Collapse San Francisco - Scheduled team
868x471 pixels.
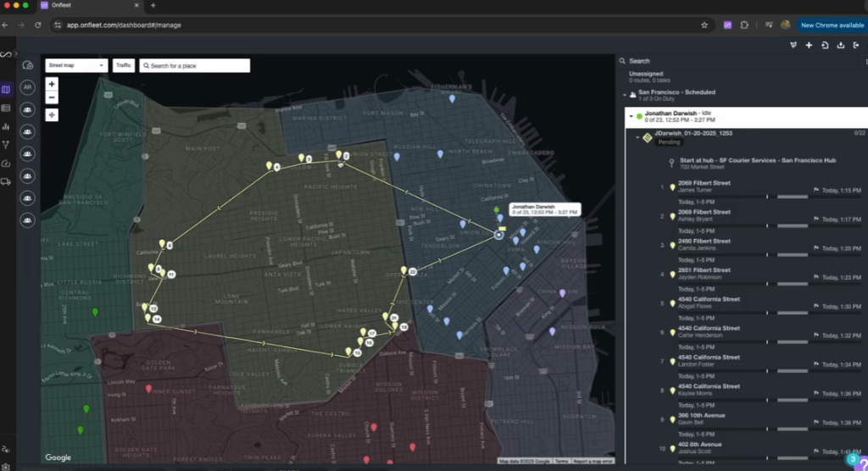click(x=625, y=95)
